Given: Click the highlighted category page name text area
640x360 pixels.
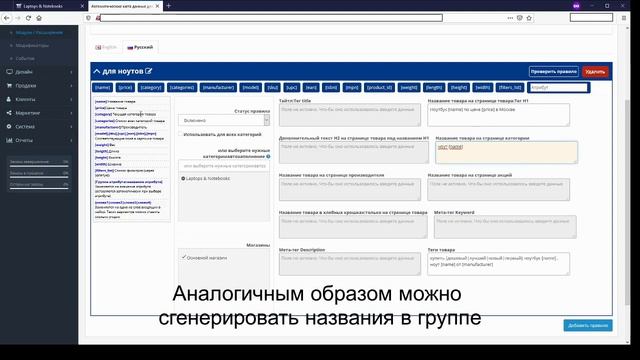Looking at the screenshot, I should (507, 152).
